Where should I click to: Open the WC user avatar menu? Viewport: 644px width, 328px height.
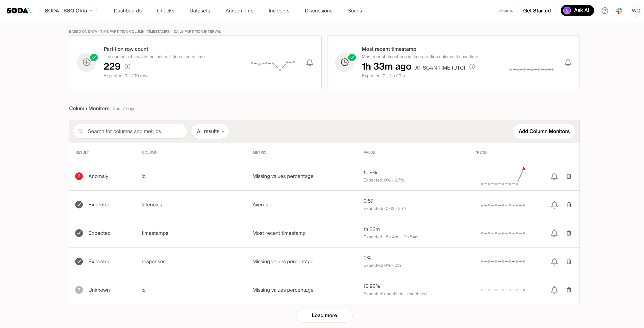click(636, 11)
